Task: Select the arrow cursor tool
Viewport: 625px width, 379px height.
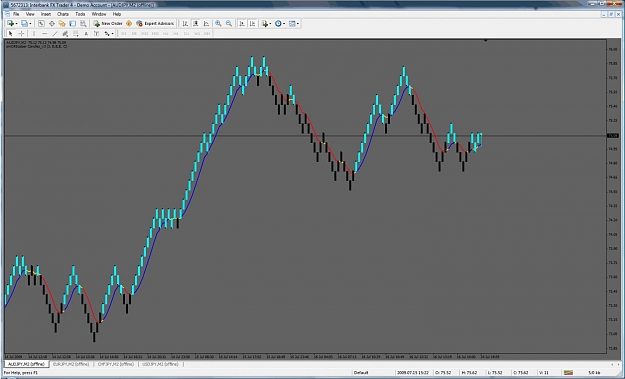Action: tap(10, 33)
